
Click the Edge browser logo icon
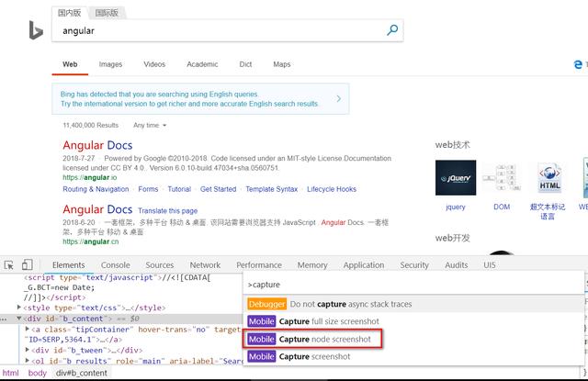click(x=578, y=64)
